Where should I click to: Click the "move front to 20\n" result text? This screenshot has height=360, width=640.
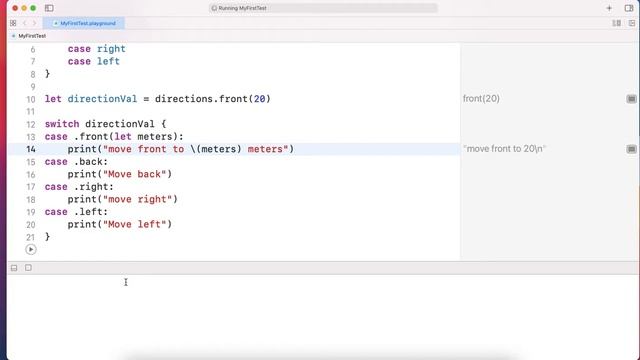[504, 149]
